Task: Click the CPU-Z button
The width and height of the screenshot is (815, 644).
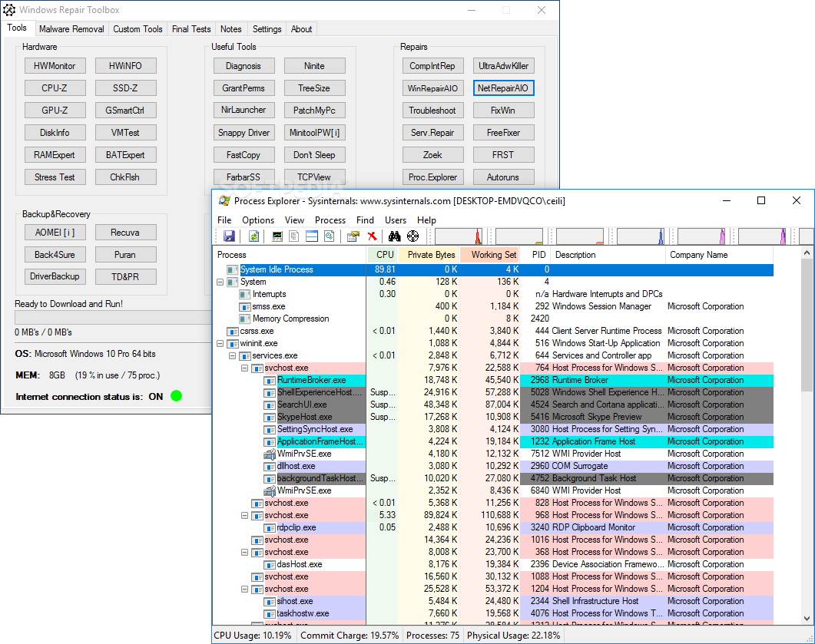Action: point(55,88)
